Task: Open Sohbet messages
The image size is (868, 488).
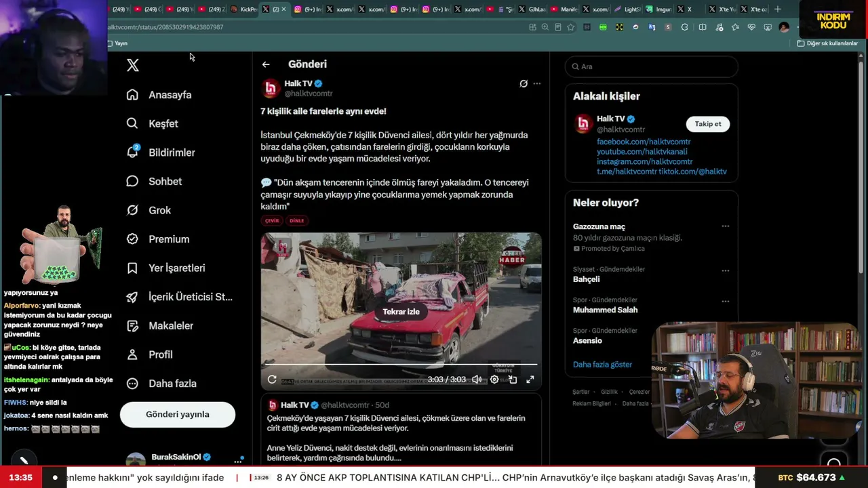Action: [154, 181]
